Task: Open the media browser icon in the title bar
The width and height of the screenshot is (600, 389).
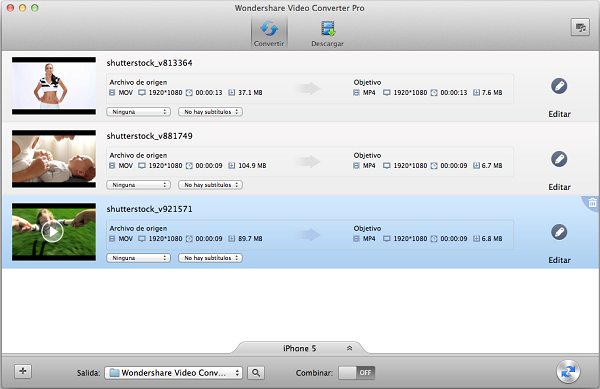Action: (580, 27)
